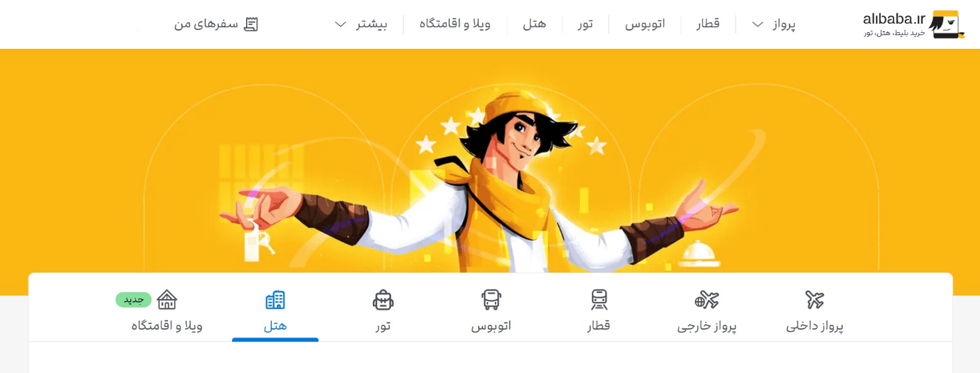980x373 pixels.
Task: Open ویلا و اقامتگاه header link
Action: click(x=455, y=24)
